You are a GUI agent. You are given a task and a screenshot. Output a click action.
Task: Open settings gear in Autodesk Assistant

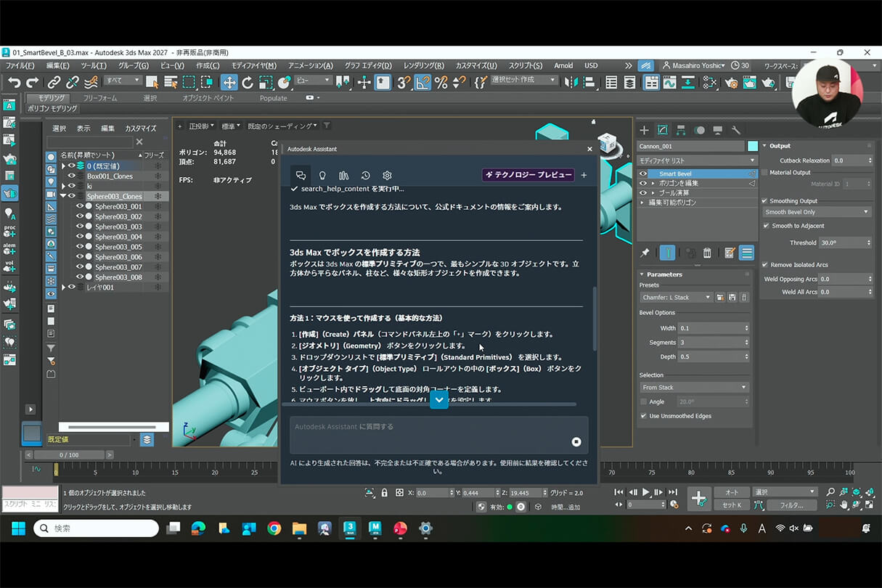(x=387, y=175)
